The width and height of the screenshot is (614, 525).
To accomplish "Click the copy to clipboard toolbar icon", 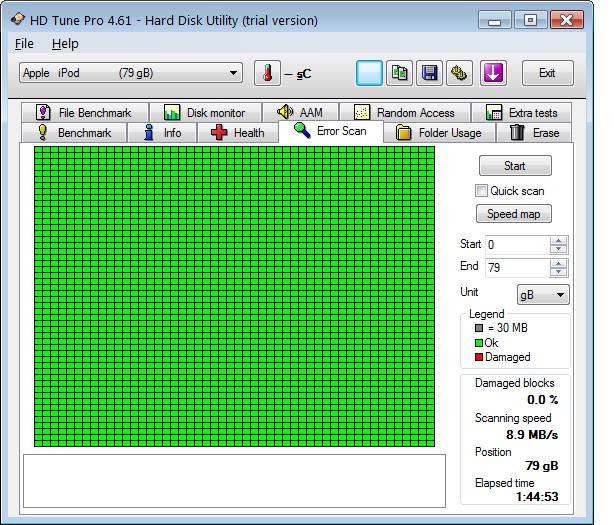I will pyautogui.click(x=400, y=73).
